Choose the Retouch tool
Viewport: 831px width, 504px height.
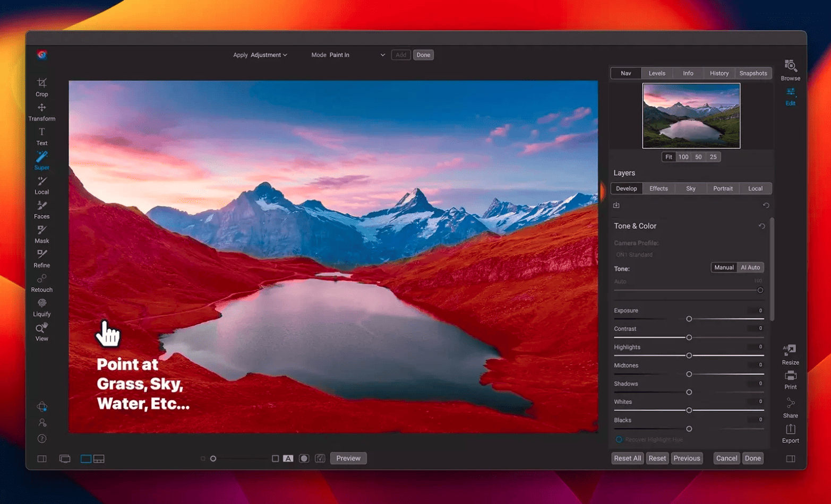pos(42,283)
